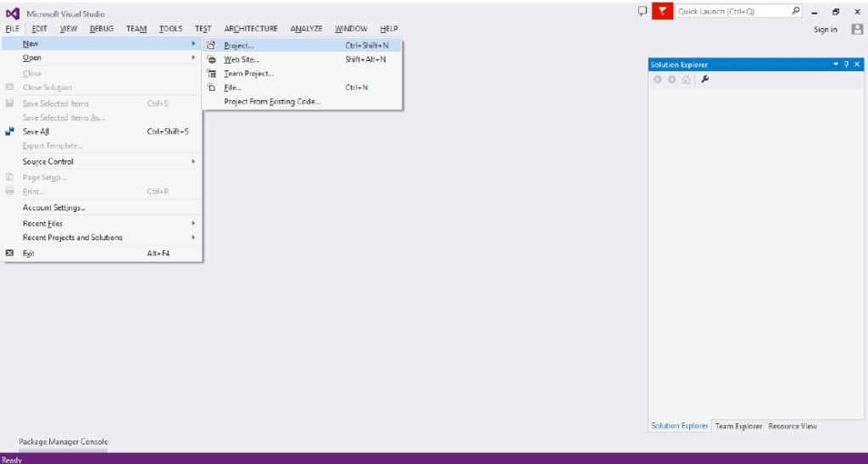Open the TOOLS menu

170,28
